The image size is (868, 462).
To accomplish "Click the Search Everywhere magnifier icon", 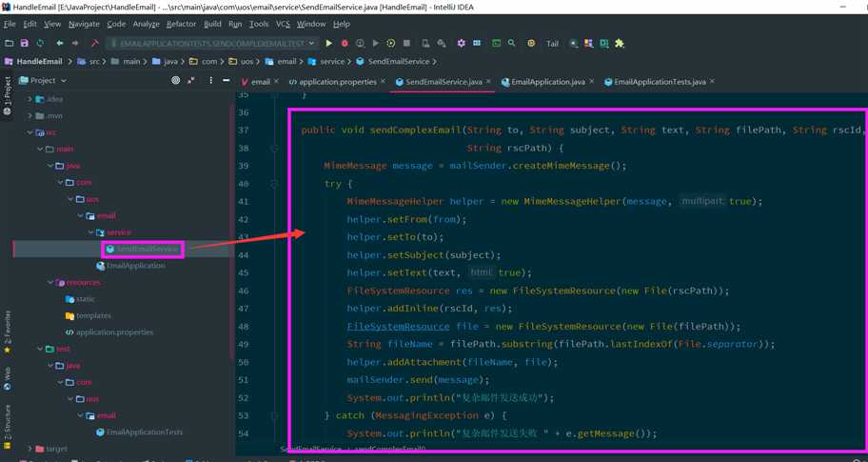I will [512, 43].
